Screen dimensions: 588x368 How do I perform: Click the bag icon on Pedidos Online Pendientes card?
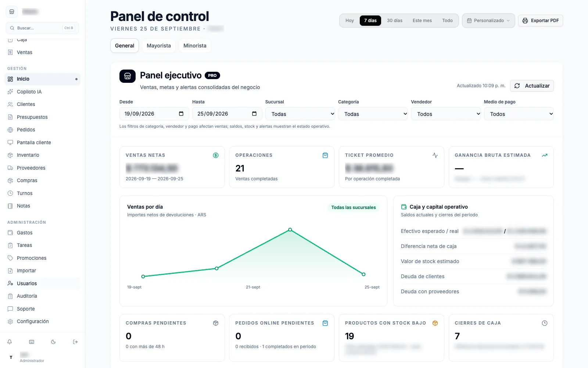tap(325, 323)
